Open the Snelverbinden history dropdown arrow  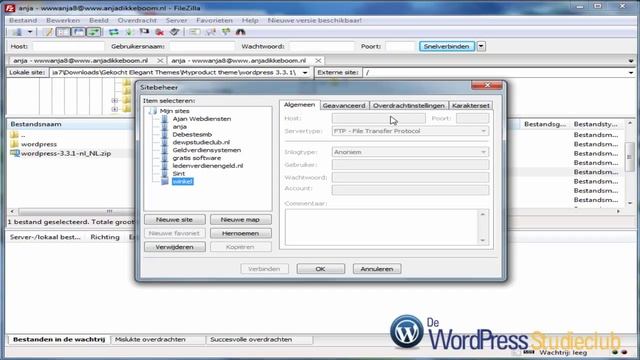tap(481, 47)
